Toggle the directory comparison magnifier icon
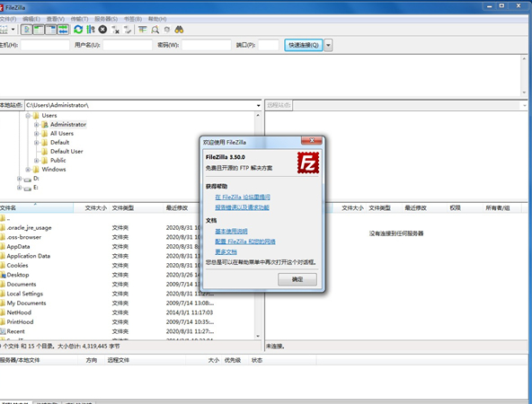The image size is (532, 404). [155, 30]
